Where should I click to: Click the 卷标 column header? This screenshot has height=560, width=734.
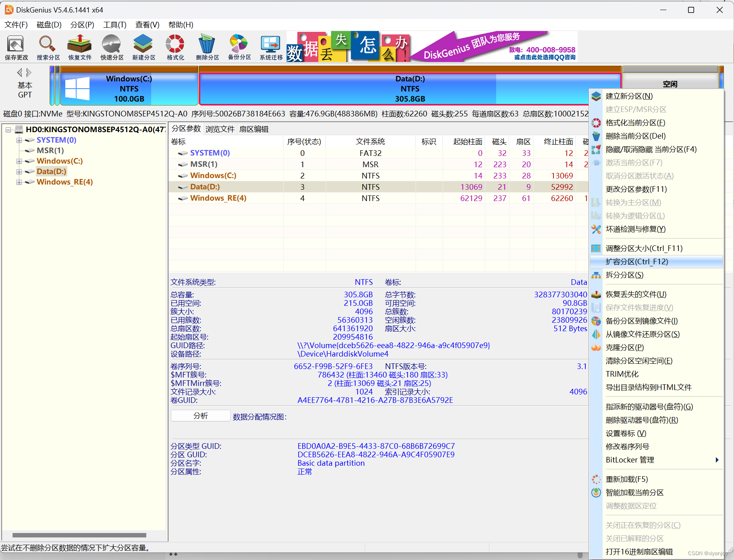pyautogui.click(x=226, y=141)
